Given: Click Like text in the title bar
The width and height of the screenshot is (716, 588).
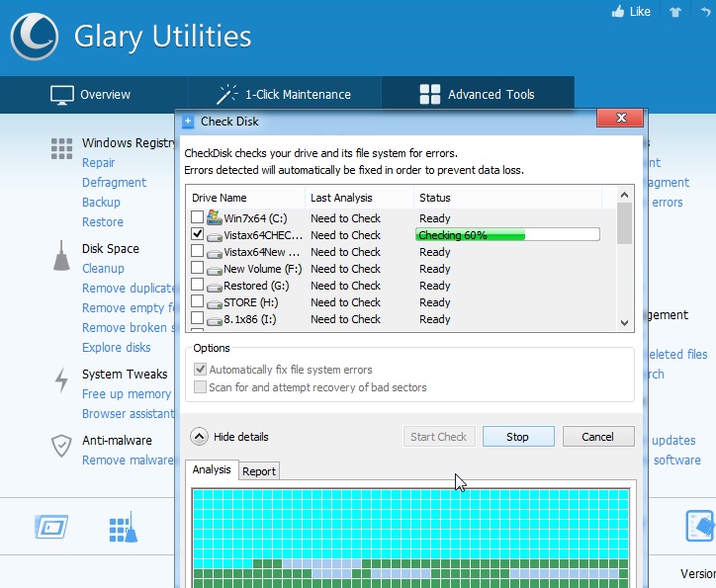Looking at the screenshot, I should tap(640, 12).
